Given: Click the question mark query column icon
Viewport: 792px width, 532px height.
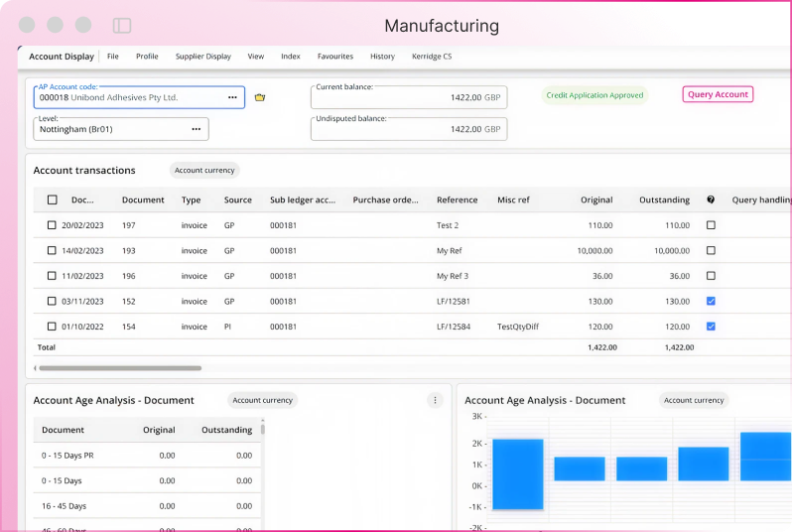Looking at the screenshot, I should [711, 199].
